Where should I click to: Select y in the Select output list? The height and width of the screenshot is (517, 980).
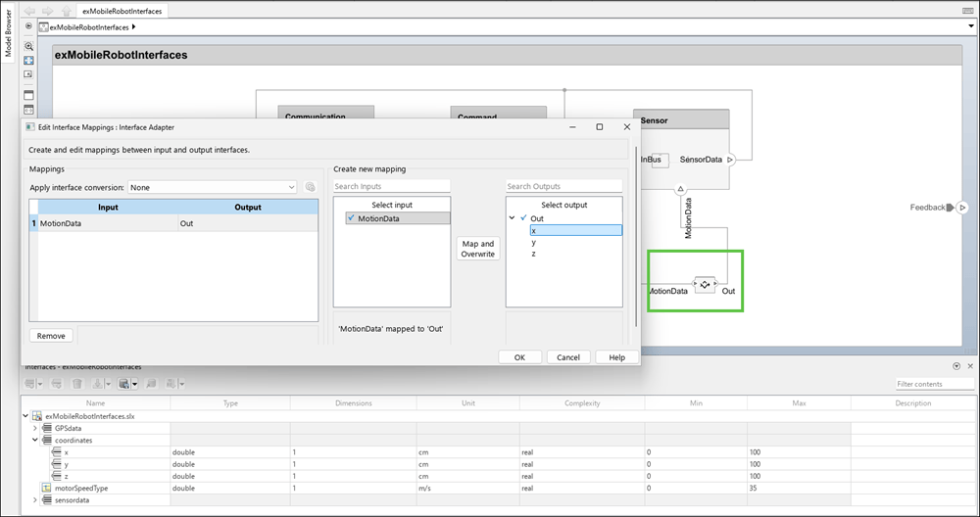click(533, 242)
